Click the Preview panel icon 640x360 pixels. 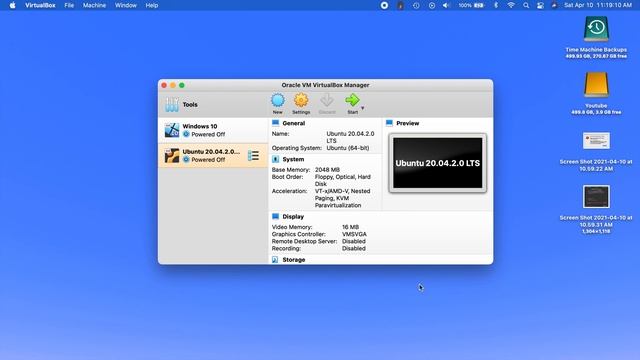click(x=389, y=123)
